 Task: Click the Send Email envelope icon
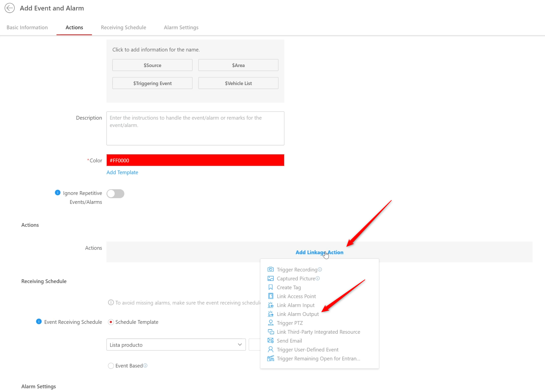pos(270,340)
